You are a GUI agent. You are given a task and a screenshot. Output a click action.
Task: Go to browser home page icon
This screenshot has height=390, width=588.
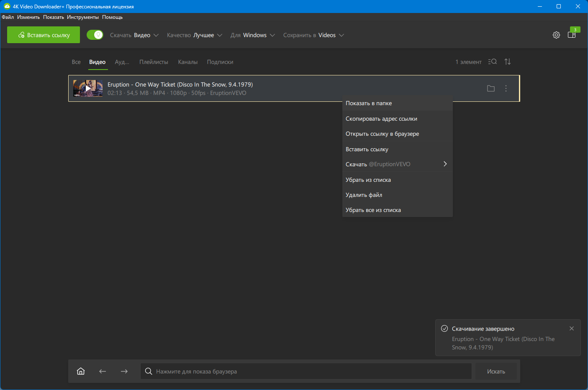click(x=81, y=371)
